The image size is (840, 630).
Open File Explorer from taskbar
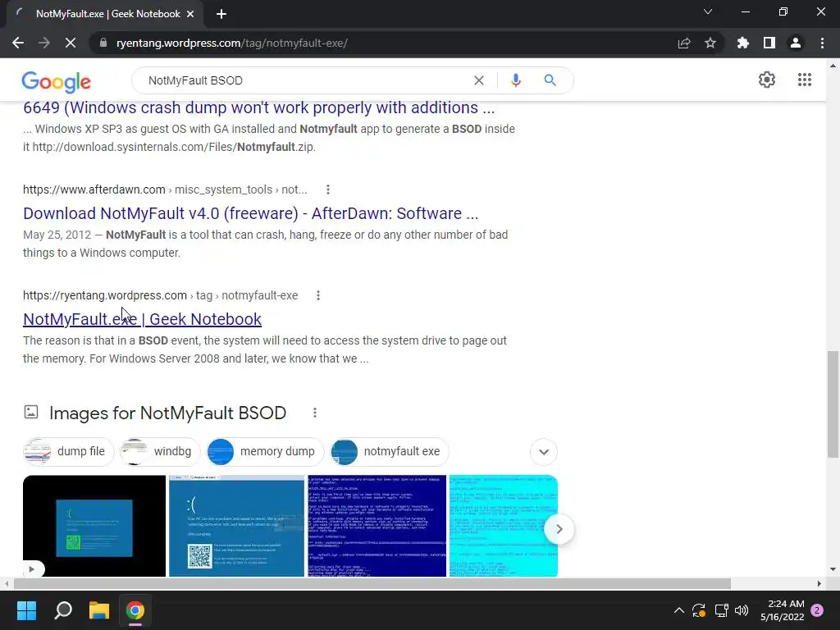click(x=99, y=610)
